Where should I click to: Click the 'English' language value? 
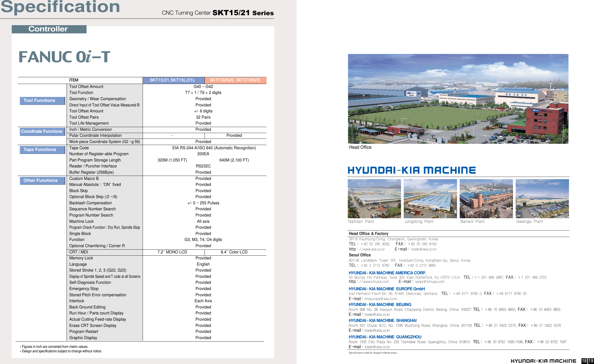203,264
